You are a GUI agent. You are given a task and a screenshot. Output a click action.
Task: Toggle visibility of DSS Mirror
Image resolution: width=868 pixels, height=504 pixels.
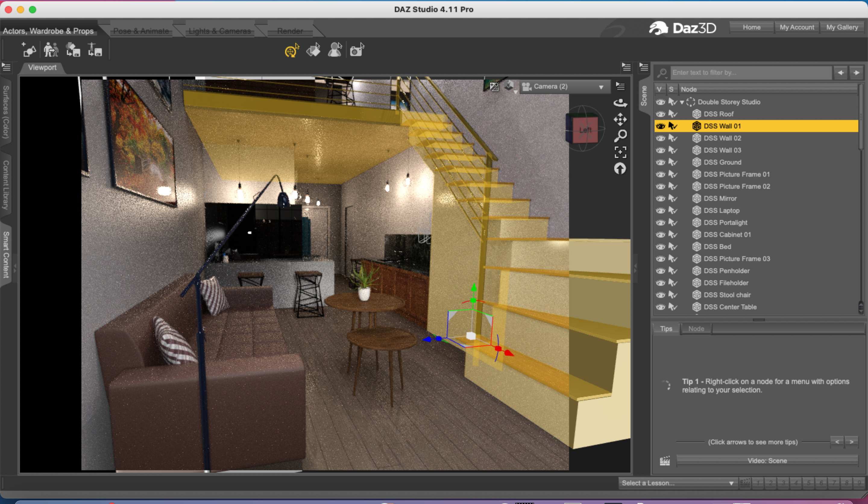pyautogui.click(x=660, y=198)
